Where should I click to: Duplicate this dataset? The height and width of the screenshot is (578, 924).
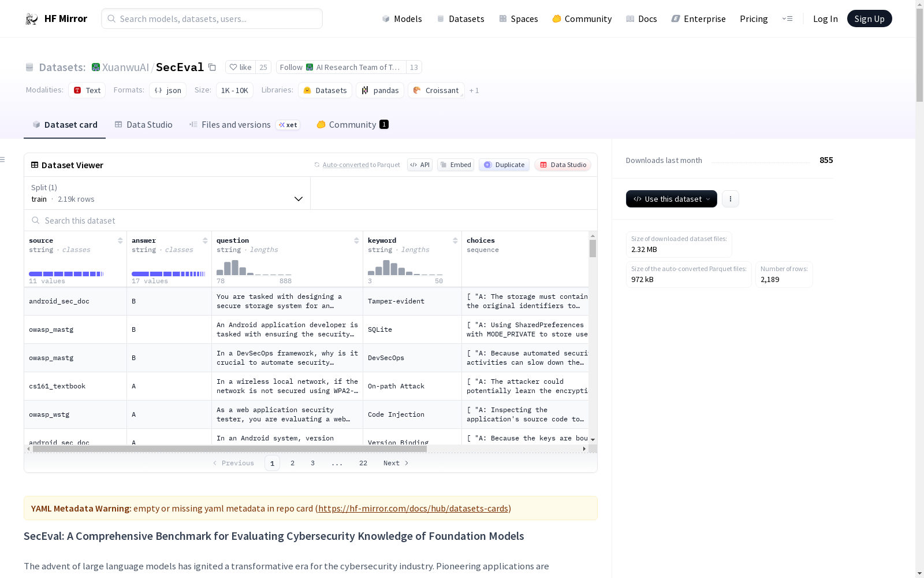coord(504,165)
